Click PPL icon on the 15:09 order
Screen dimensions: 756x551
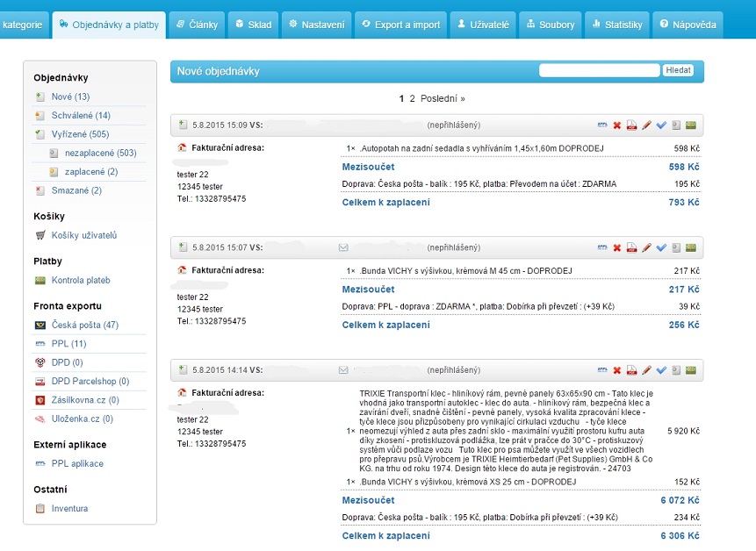click(602, 125)
